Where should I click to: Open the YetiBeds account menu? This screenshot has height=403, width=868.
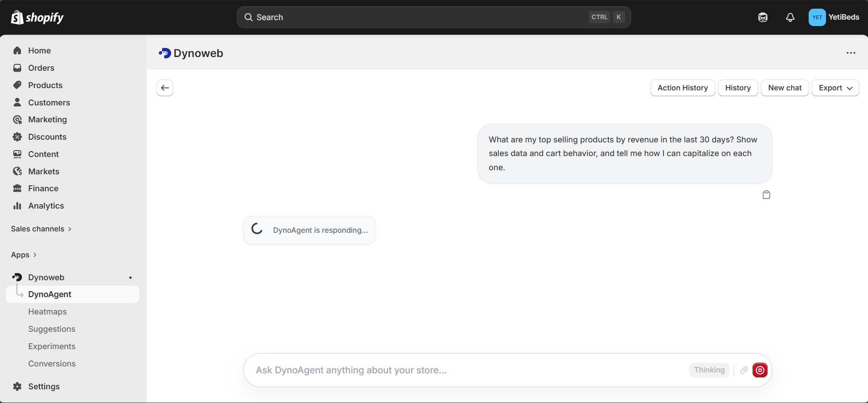point(834,17)
